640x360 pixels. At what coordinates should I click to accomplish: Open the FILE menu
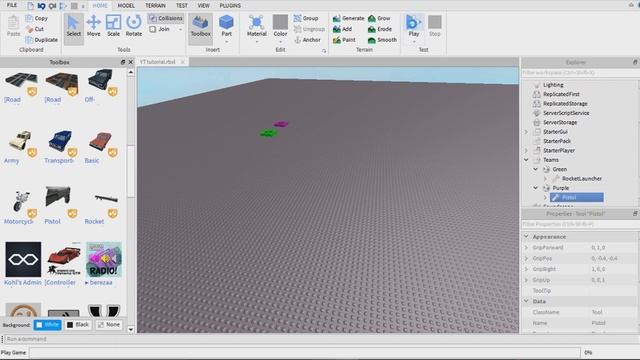(12, 5)
